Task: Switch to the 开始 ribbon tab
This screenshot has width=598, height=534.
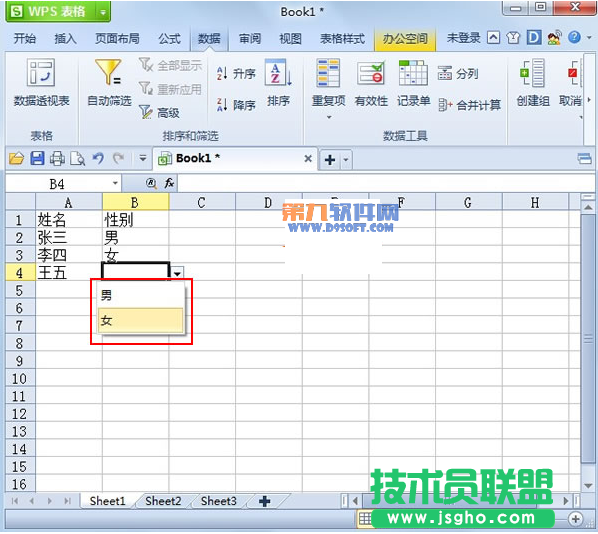Action: pyautogui.click(x=25, y=38)
